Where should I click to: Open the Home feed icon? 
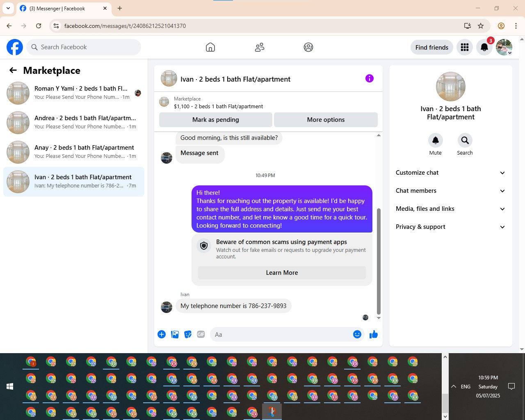pos(210,47)
